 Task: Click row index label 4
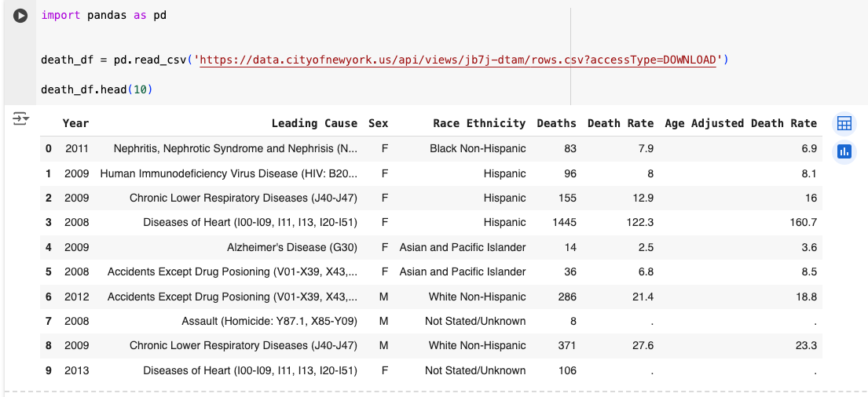tap(48, 247)
